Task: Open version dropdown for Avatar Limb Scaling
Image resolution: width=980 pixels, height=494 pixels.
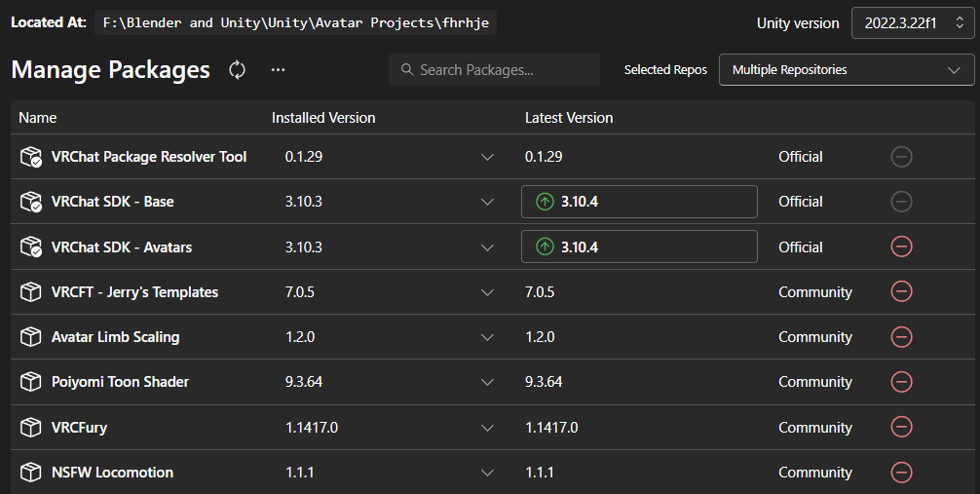Action: [487, 338]
